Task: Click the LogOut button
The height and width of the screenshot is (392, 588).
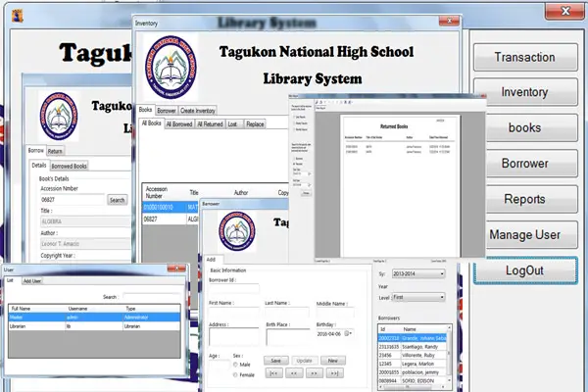Action: point(525,270)
